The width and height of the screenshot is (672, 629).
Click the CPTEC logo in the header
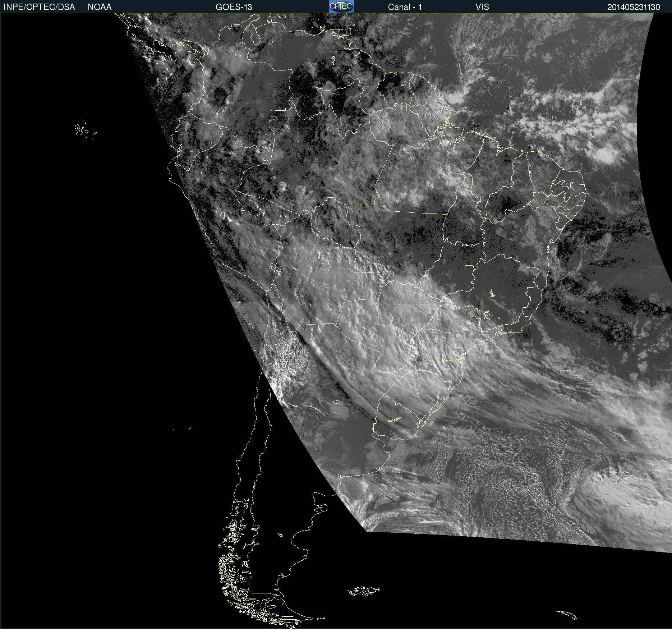[x=341, y=6]
